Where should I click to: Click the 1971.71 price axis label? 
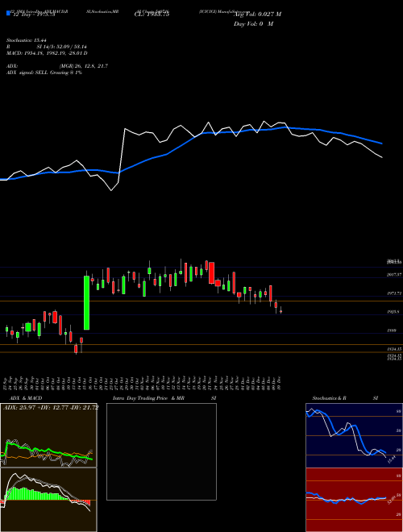coord(394,293)
